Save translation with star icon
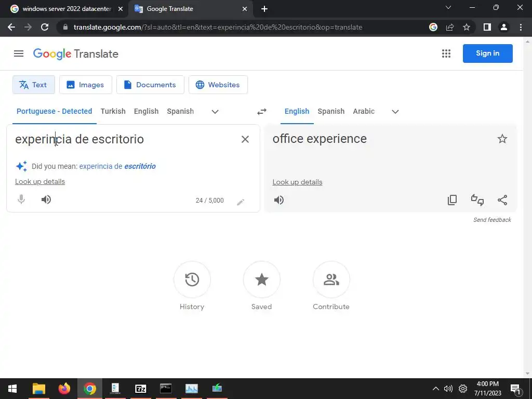The height and width of the screenshot is (399, 532). [x=502, y=139]
